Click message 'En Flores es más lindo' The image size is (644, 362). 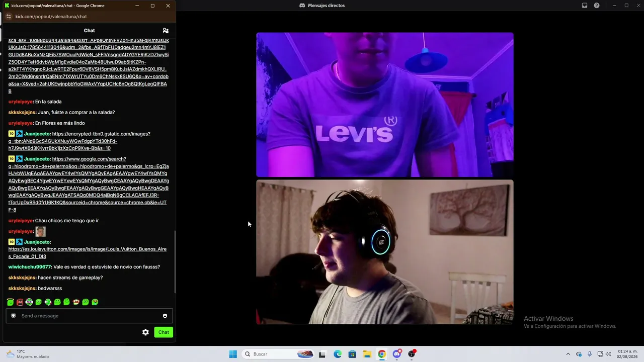pos(60,123)
